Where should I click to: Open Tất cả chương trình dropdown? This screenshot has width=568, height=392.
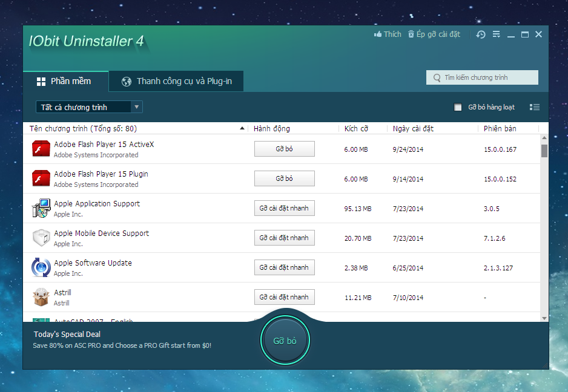tap(89, 107)
